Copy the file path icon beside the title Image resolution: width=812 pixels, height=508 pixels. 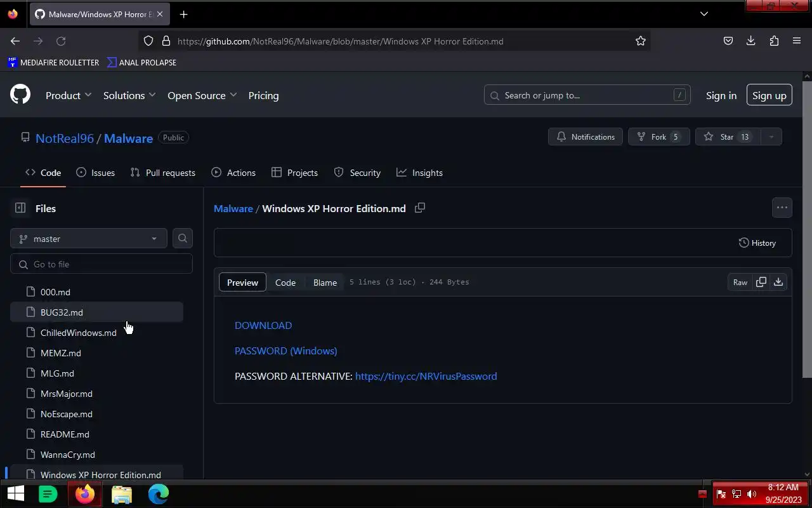pyautogui.click(x=420, y=208)
